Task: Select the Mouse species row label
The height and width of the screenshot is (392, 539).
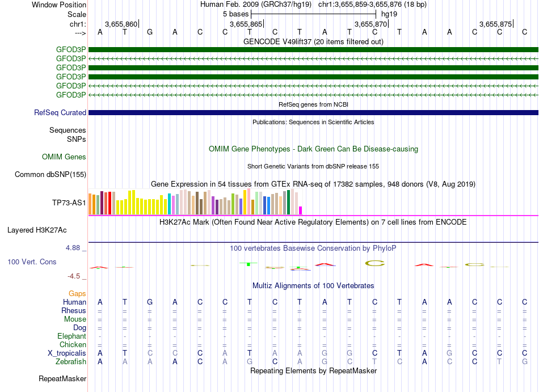Action: [75, 319]
